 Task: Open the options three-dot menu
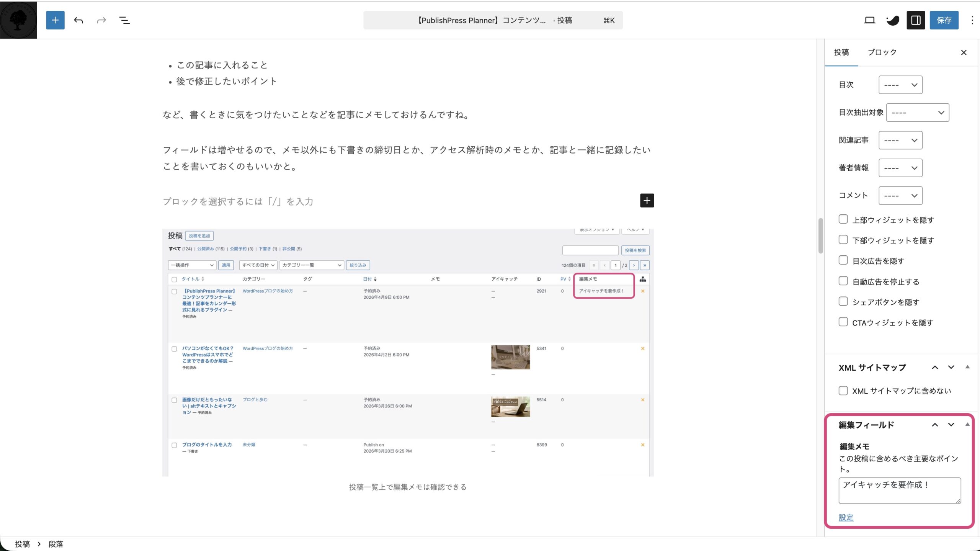[x=972, y=20]
